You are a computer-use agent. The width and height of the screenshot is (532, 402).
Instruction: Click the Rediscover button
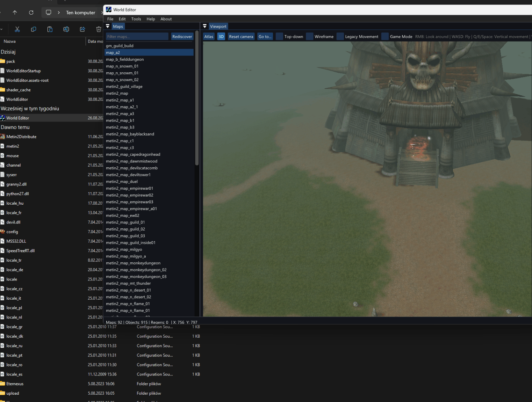182,36
